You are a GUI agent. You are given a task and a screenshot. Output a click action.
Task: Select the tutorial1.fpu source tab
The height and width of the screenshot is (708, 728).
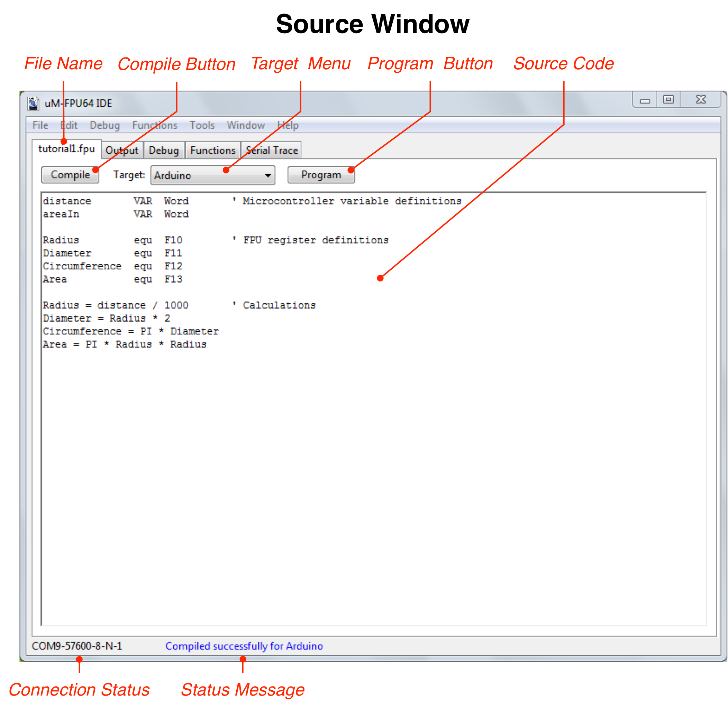click(x=66, y=149)
